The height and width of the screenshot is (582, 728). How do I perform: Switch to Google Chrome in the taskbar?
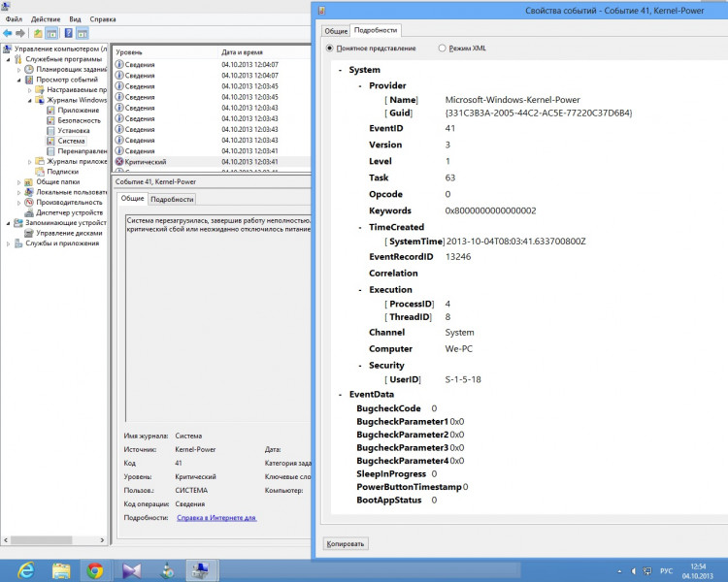(95, 570)
